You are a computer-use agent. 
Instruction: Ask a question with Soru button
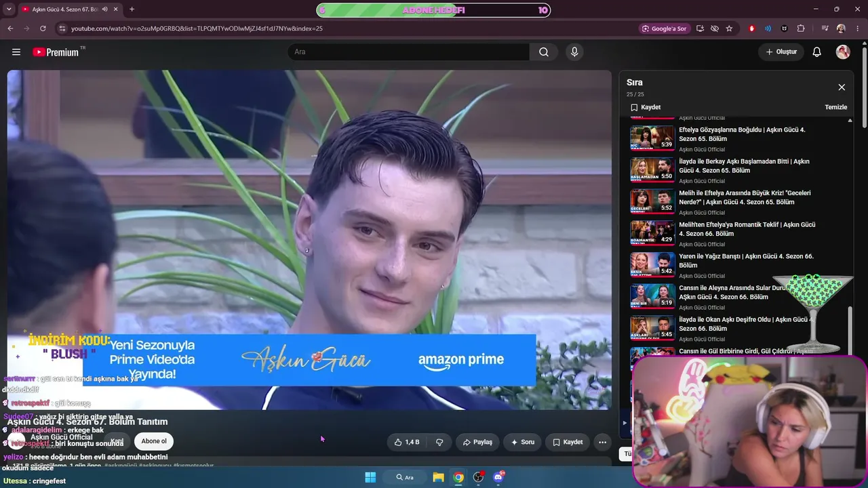tap(522, 442)
